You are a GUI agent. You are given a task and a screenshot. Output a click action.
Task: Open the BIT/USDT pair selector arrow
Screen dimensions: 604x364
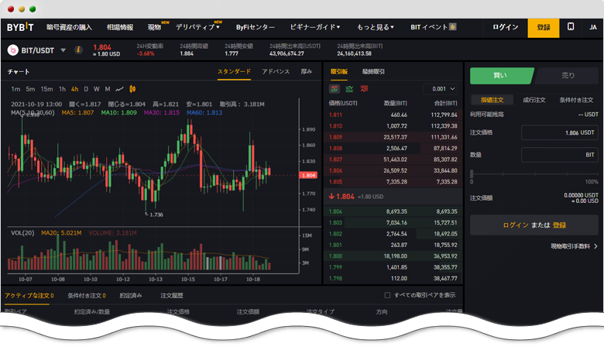pyautogui.click(x=63, y=50)
